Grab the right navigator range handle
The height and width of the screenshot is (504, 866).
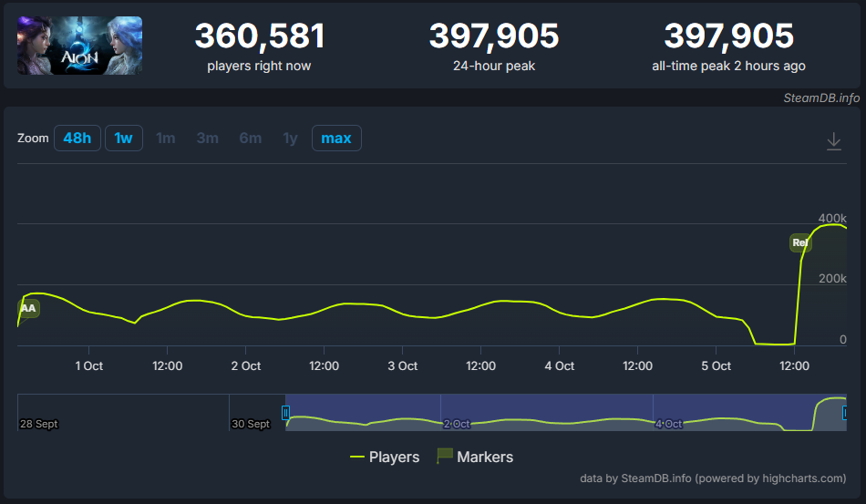(x=844, y=412)
